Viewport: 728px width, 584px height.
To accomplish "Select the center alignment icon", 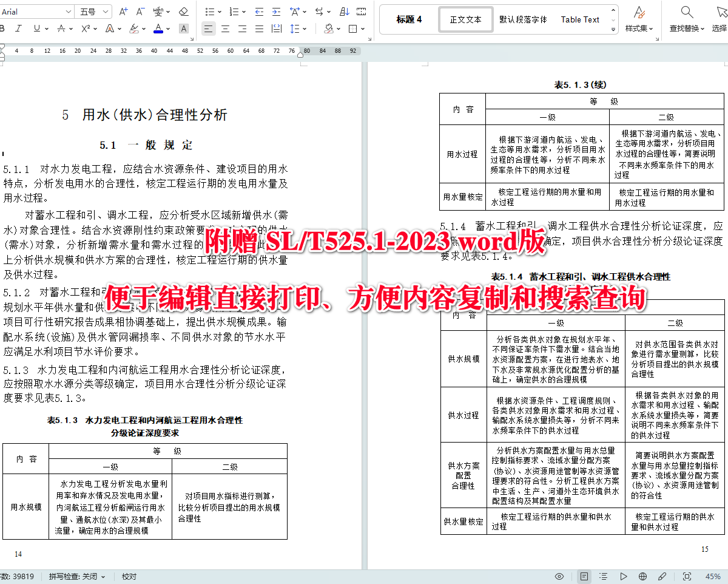I will pos(224,29).
